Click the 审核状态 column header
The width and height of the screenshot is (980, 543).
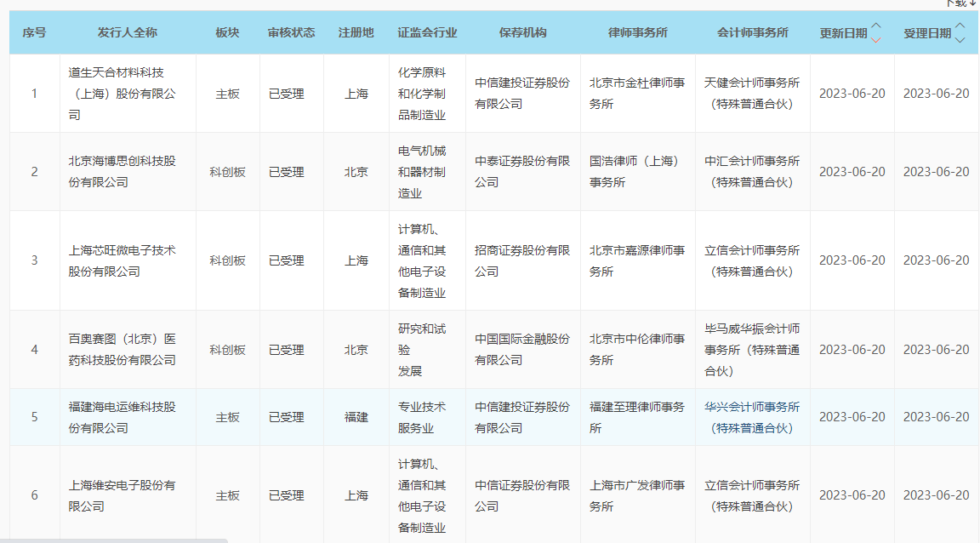(x=291, y=32)
